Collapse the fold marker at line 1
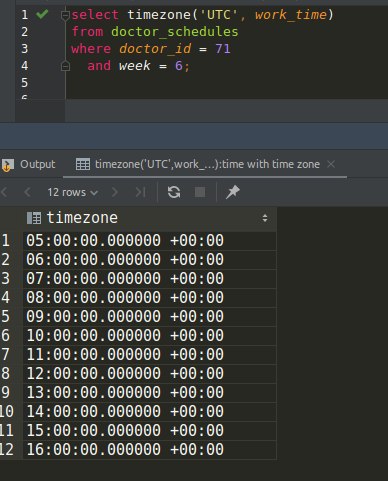Screen dimensions: 388x481 click(x=65, y=15)
